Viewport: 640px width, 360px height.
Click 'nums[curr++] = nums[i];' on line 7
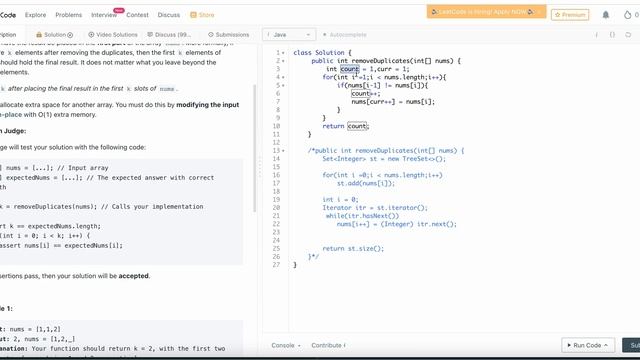tap(393, 102)
